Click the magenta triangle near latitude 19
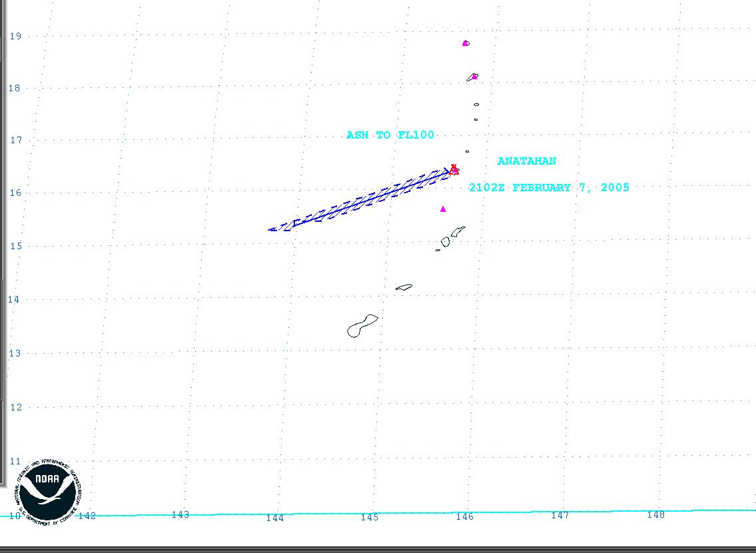 (465, 43)
